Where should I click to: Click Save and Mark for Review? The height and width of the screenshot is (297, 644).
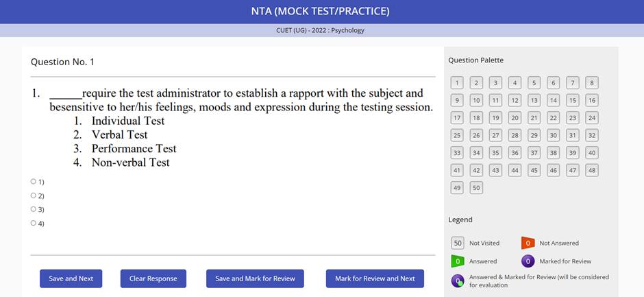255,278
